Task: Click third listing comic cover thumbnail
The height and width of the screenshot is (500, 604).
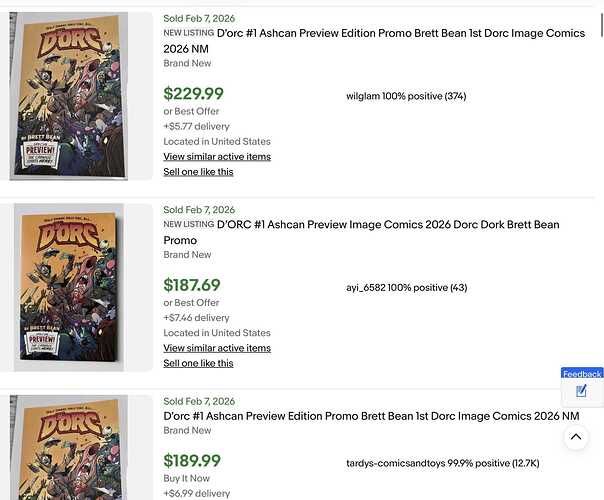Action: [x=69, y=447]
